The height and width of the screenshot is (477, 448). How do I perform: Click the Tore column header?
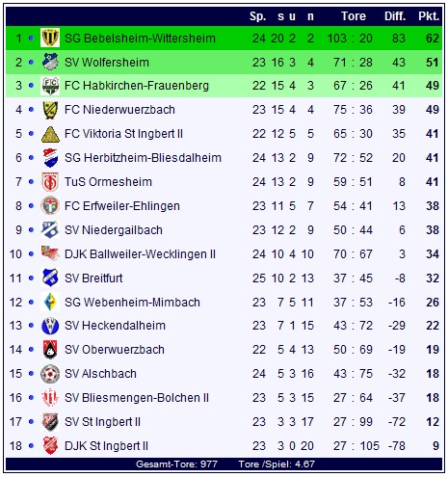point(354,16)
